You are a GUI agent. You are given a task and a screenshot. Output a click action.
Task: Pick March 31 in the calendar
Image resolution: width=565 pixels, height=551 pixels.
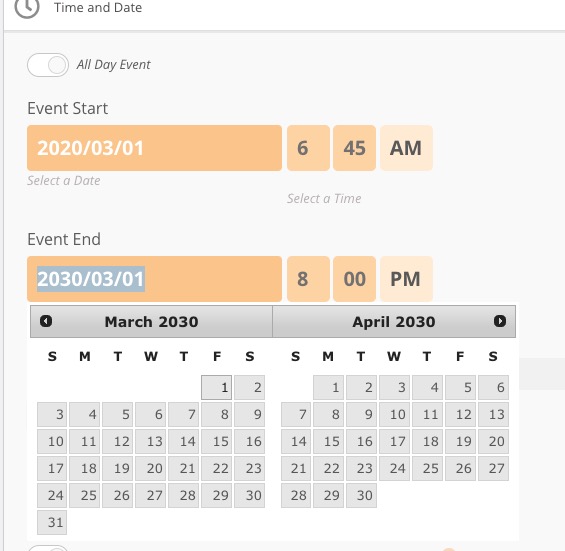[x=52, y=522]
